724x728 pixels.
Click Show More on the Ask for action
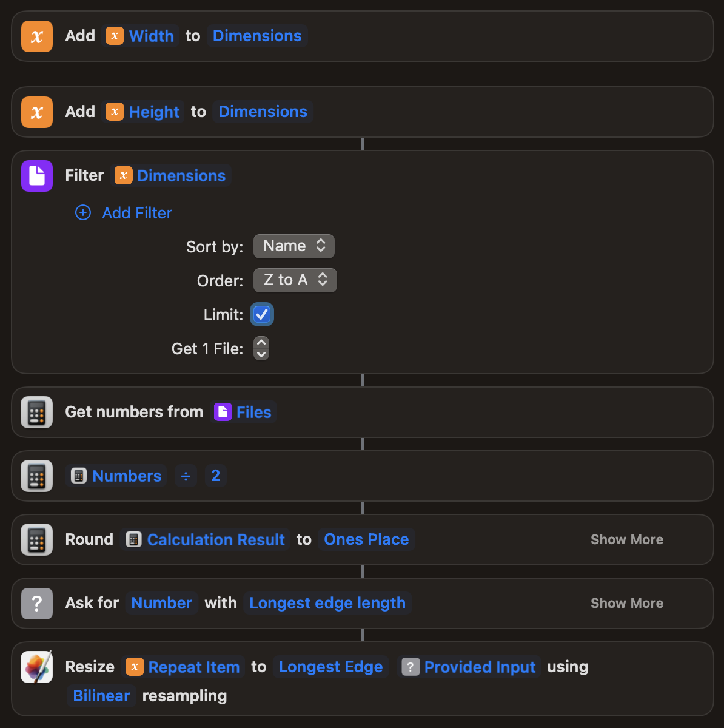[x=627, y=603]
